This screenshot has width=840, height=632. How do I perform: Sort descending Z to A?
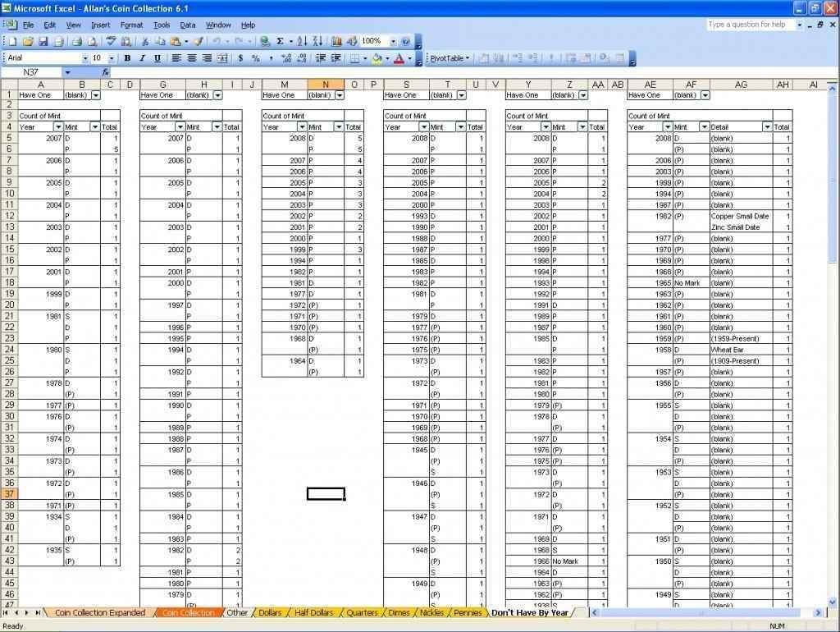coord(317,41)
